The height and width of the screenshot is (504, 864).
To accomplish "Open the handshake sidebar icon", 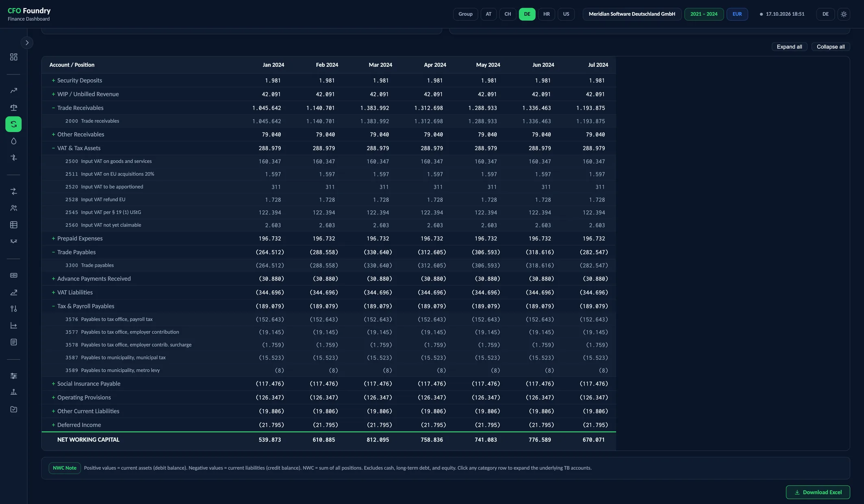I will tap(13, 241).
